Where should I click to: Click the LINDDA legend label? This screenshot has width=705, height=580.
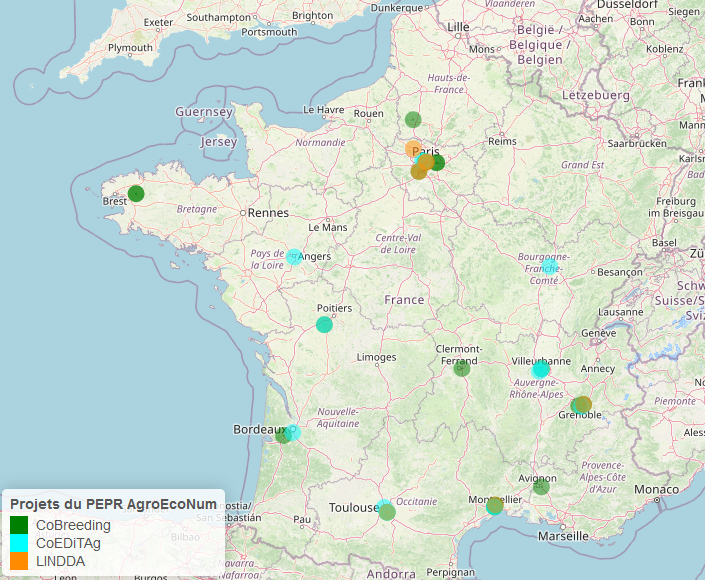pyautogui.click(x=60, y=561)
